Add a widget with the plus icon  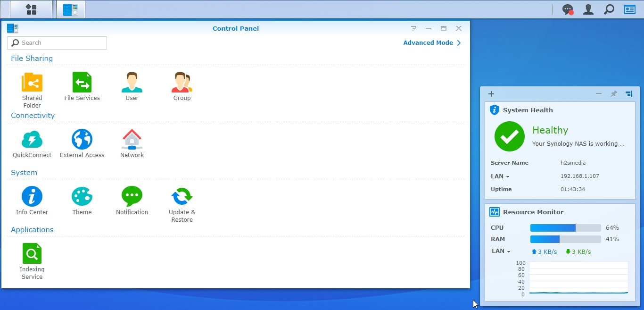(x=491, y=94)
